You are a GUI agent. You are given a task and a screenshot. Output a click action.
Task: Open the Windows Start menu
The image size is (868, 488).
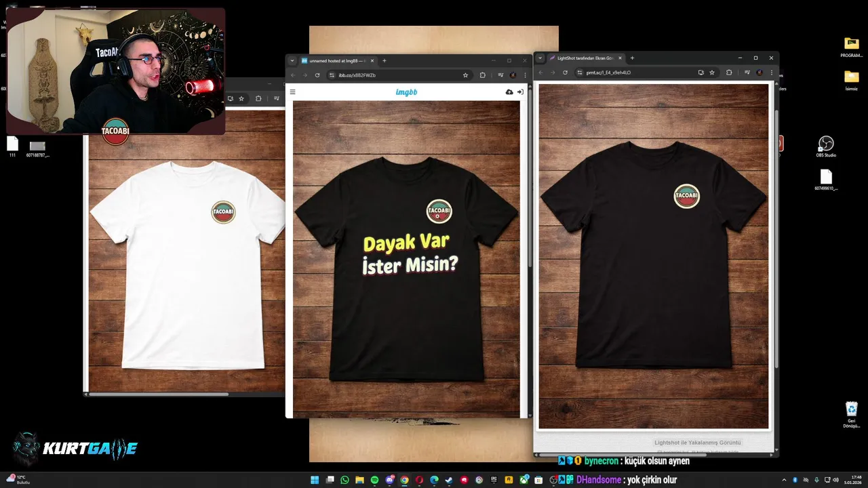pos(315,480)
